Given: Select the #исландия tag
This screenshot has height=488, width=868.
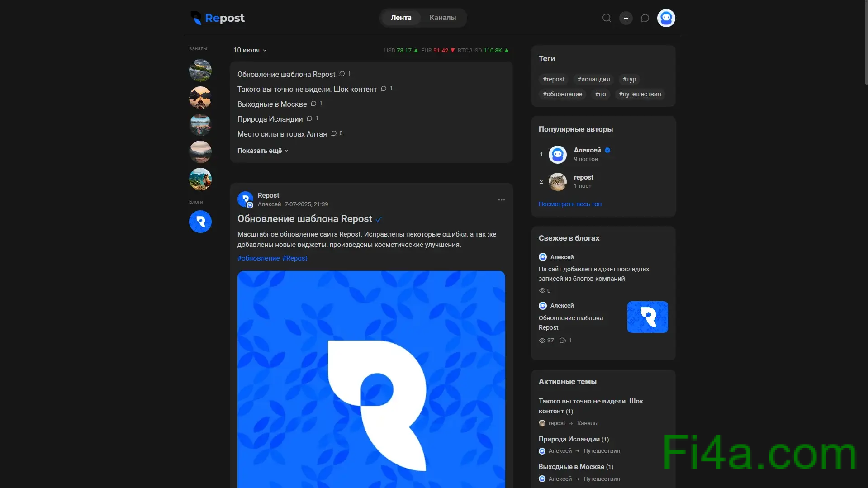Looking at the screenshot, I should click(593, 79).
